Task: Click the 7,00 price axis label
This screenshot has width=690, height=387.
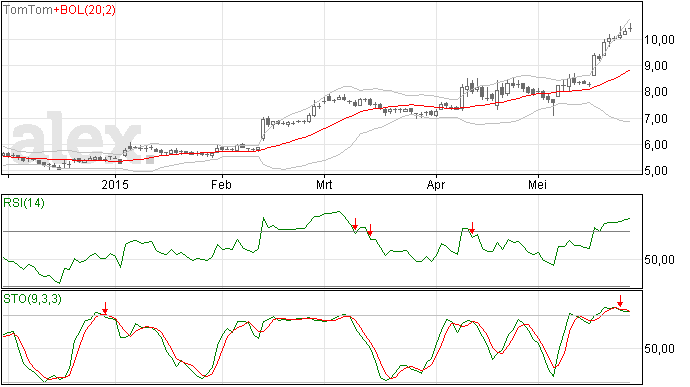Action: 656,118
